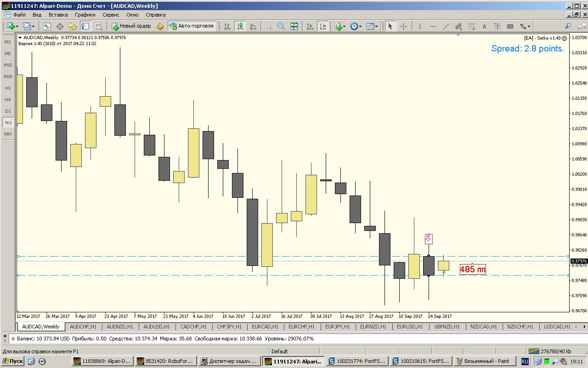This screenshot has width=588, height=368.
Task: Click the Zoom In magnifier icon
Action: click(x=268, y=26)
